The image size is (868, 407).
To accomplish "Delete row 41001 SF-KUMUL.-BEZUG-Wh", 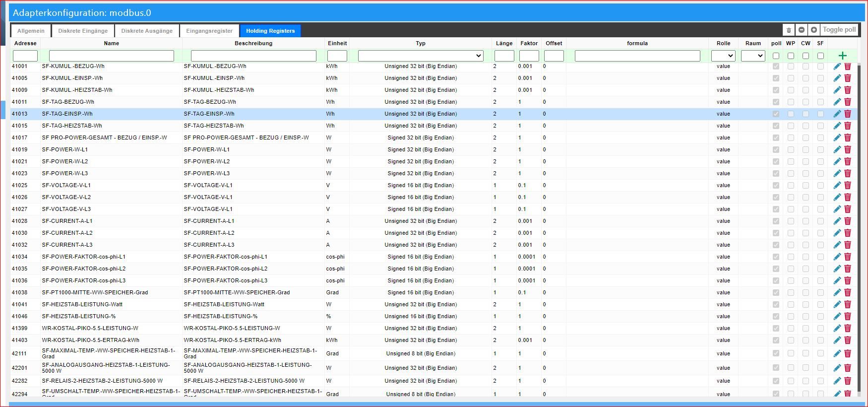I will [848, 66].
